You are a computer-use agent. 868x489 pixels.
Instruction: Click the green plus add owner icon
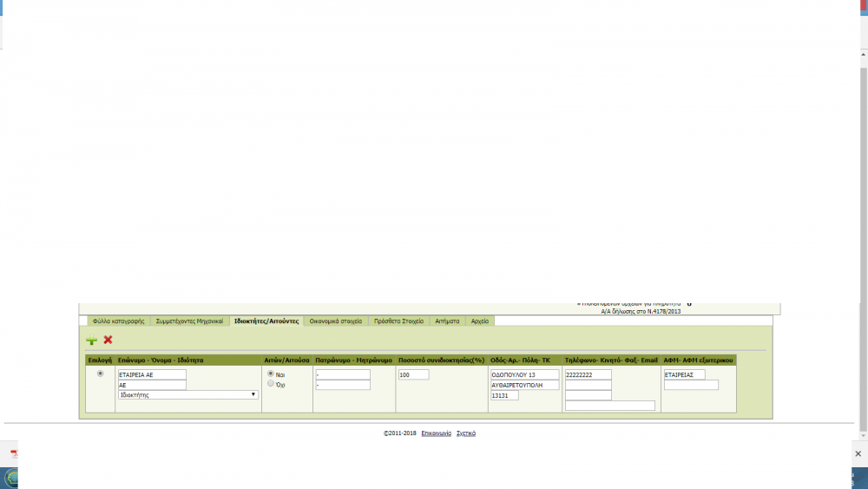[x=91, y=340]
